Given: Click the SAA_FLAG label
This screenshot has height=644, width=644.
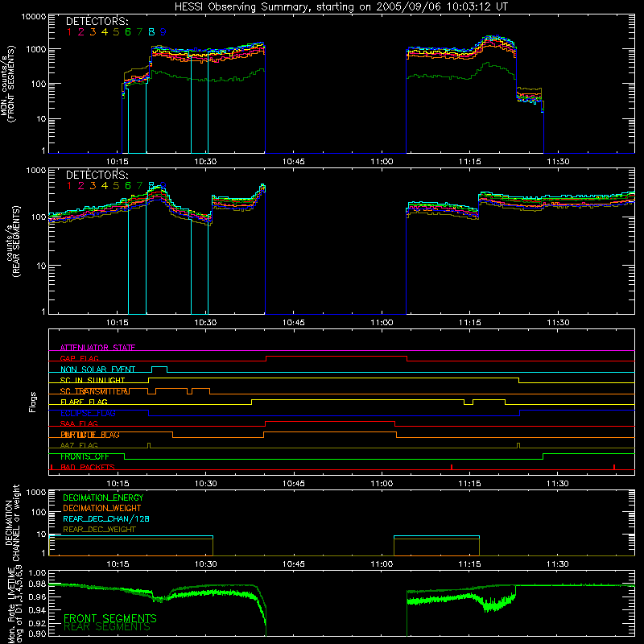Looking at the screenshot, I should point(79,424).
